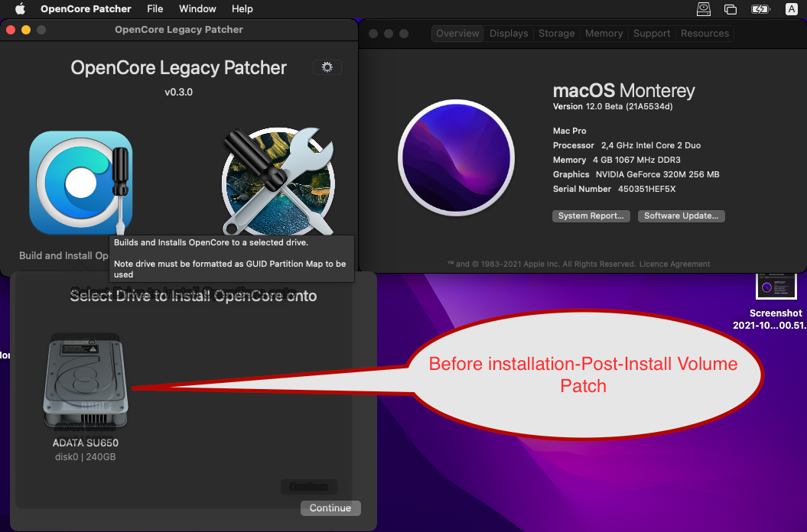
Task: Click the screen mirroring menu bar icon
Action: click(731, 8)
